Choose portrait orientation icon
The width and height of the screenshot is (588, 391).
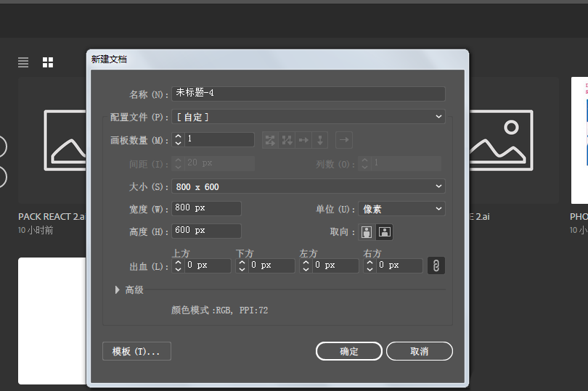click(367, 232)
